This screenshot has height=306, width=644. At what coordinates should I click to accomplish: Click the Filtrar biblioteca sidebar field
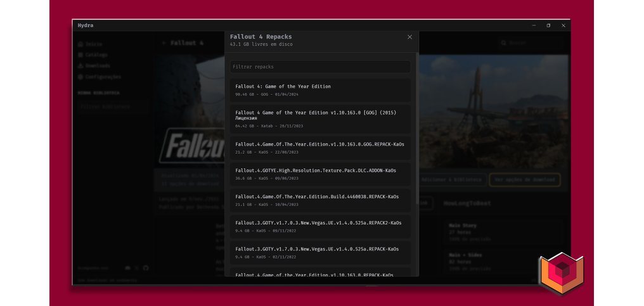tap(113, 106)
